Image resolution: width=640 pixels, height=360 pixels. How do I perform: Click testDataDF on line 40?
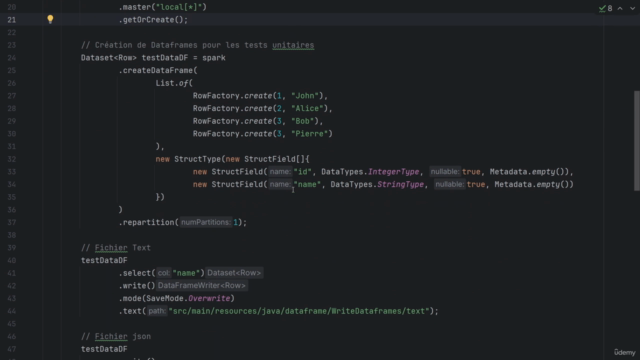pos(104,260)
